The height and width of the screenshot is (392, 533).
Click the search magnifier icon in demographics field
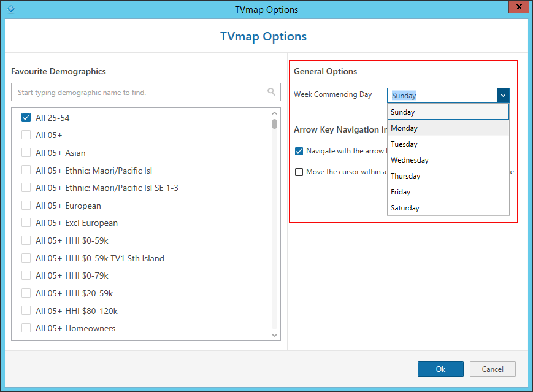(271, 92)
